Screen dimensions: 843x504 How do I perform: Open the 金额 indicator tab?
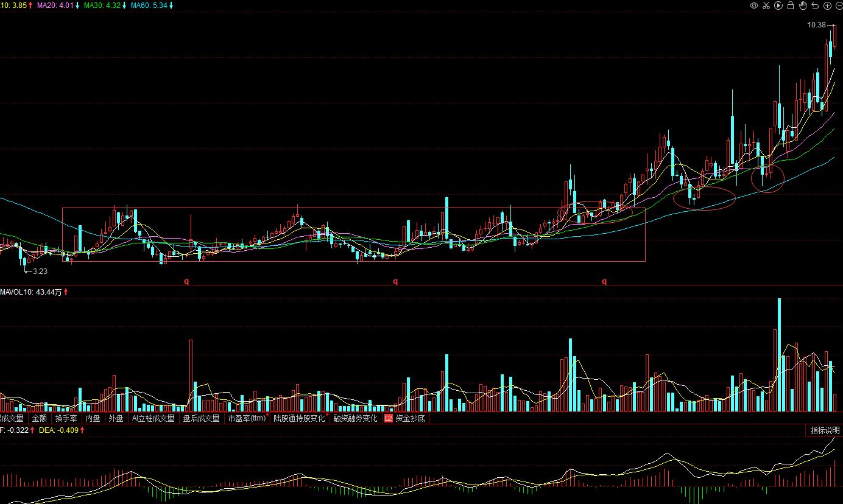click(39, 418)
